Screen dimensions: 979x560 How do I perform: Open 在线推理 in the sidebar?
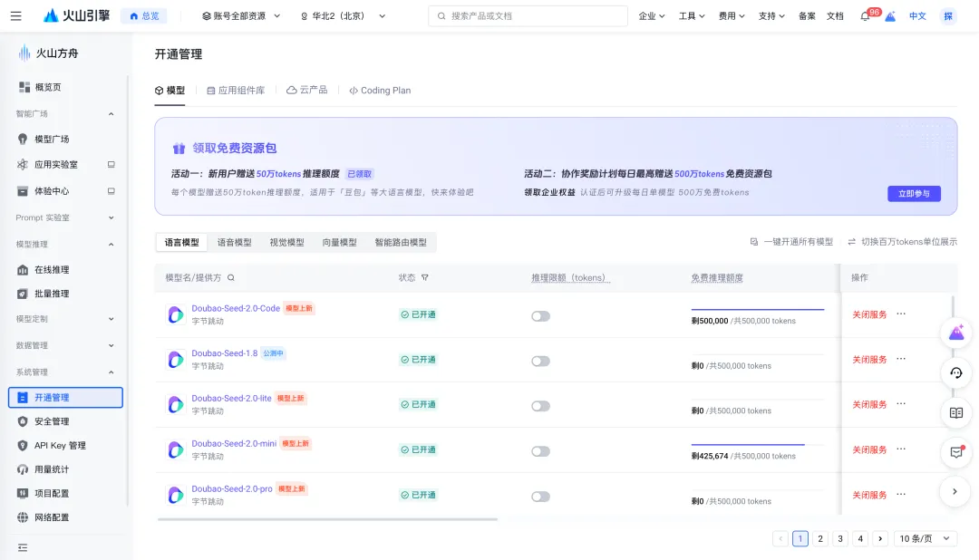point(51,270)
